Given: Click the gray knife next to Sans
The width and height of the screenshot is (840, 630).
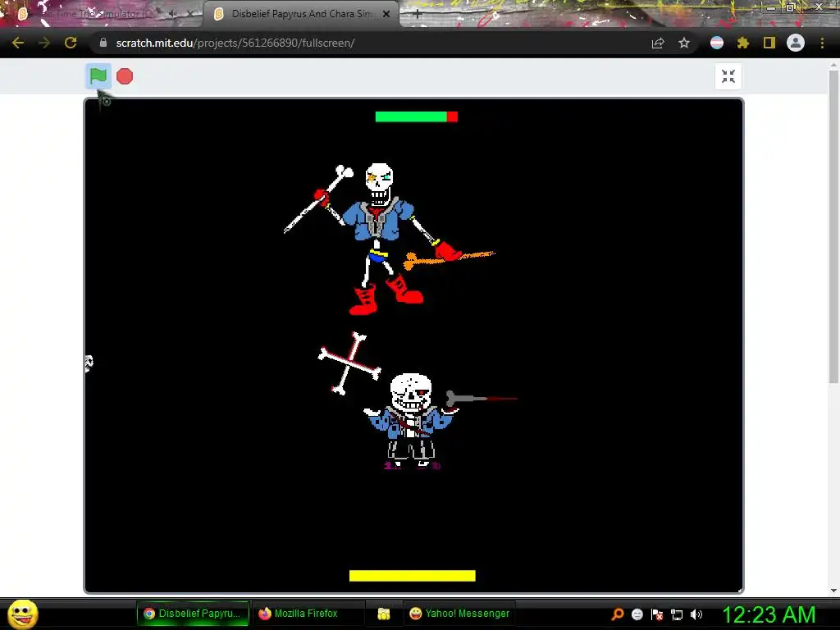Looking at the screenshot, I should click(482, 399).
